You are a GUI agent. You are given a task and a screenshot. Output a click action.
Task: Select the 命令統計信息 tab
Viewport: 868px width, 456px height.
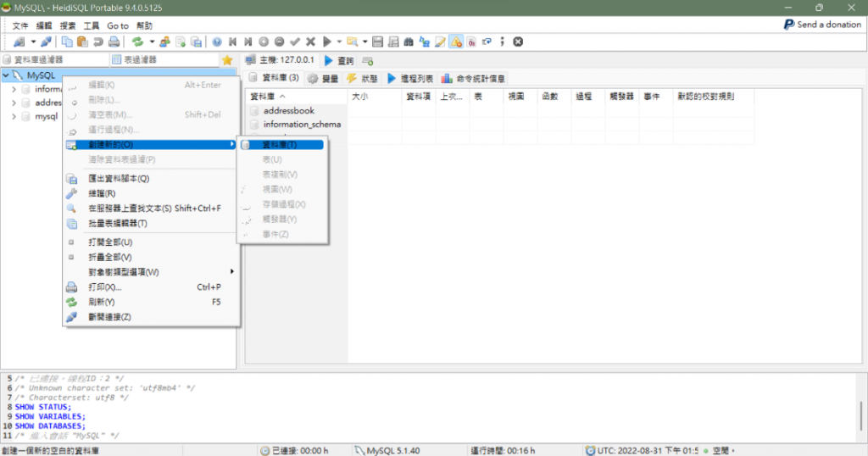(473, 79)
